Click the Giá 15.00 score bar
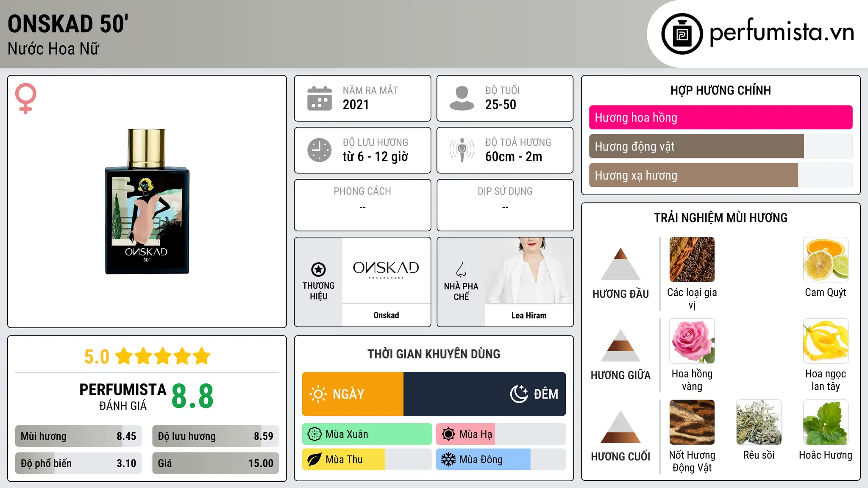Screen dimensions: 868x488 (215, 463)
